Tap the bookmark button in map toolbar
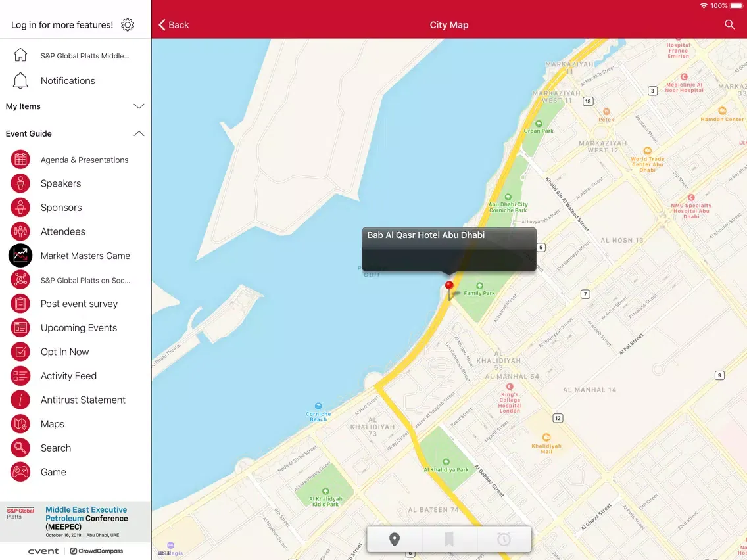 [x=449, y=540]
